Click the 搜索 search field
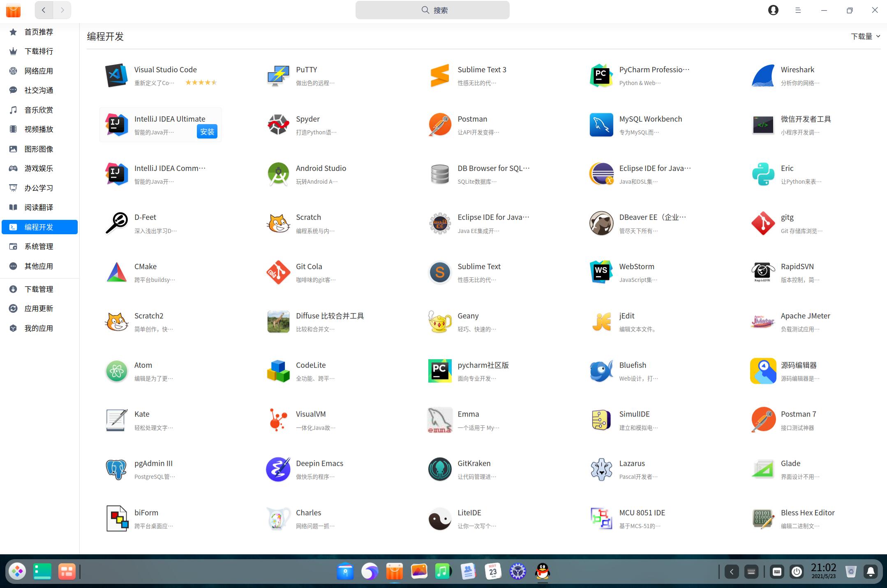This screenshot has width=887, height=588. coord(432,10)
